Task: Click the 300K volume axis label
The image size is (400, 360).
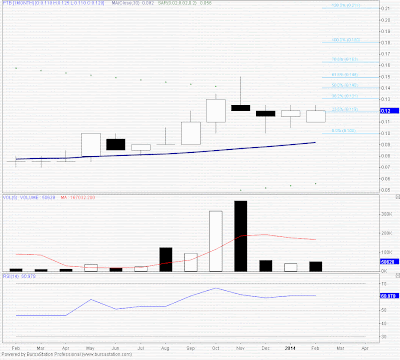Action: click(387, 214)
